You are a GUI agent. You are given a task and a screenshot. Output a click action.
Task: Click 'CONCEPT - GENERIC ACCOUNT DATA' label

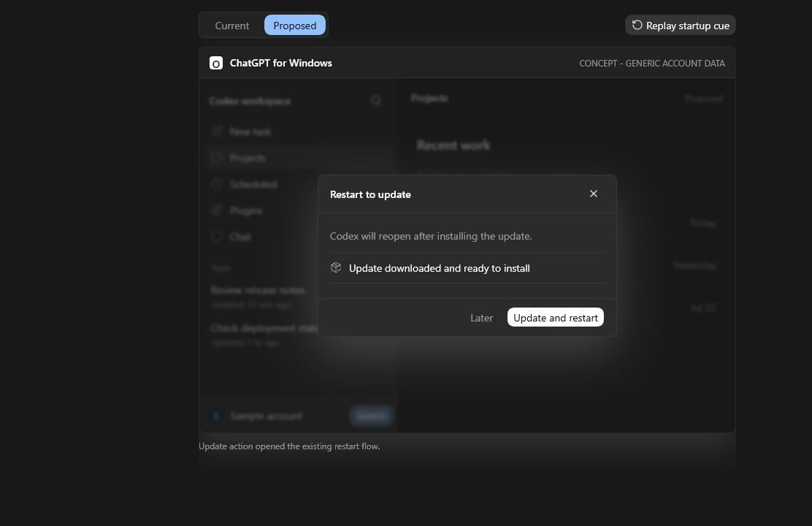pos(652,64)
